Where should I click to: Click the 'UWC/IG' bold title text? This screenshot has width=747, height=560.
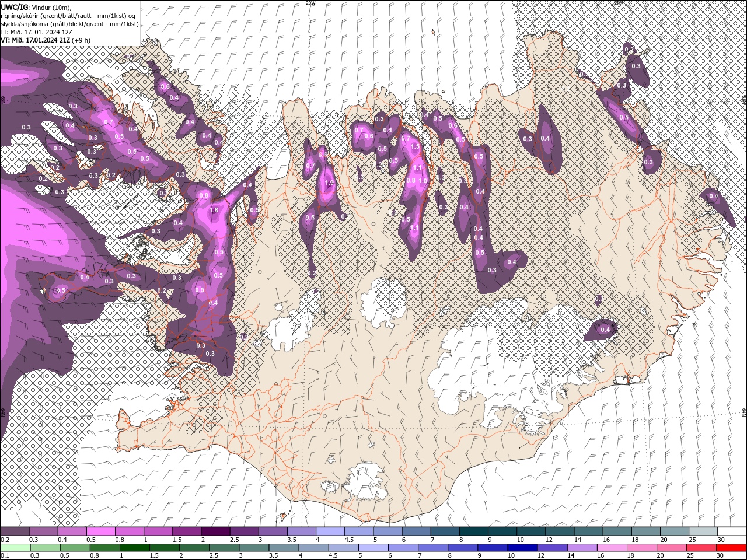[x=13, y=6]
